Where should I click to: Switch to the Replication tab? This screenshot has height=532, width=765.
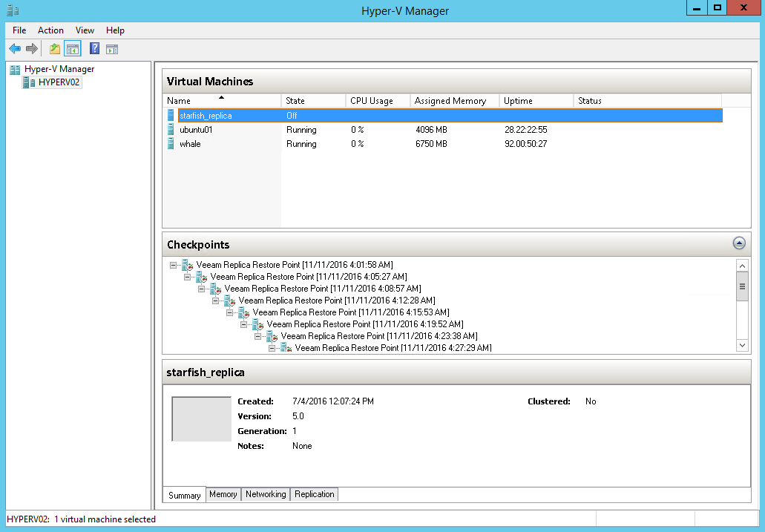click(x=314, y=494)
